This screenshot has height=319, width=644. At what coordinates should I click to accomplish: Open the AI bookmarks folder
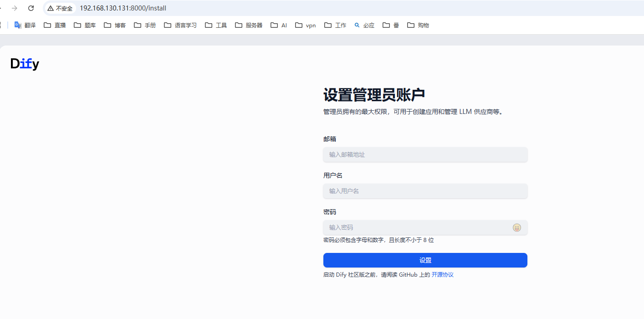point(278,25)
